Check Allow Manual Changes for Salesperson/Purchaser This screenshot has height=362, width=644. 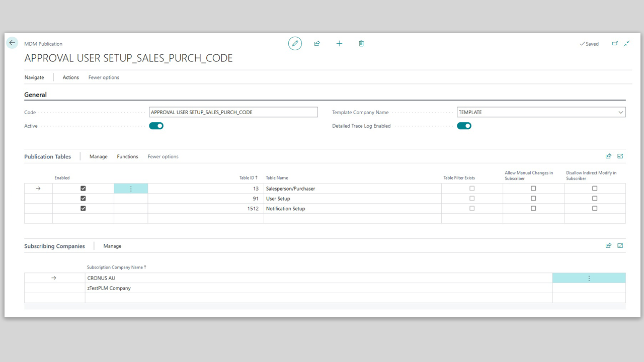(x=533, y=189)
